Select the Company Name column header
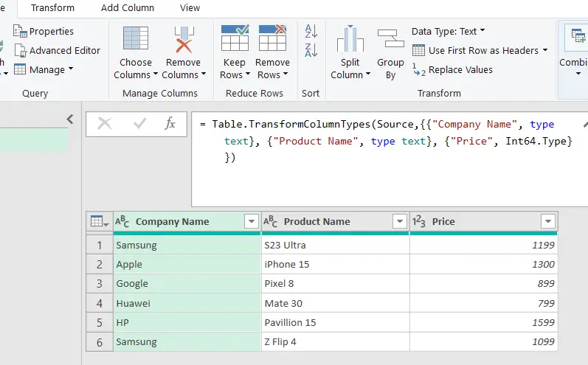Viewport: 588px width, 365px height. click(x=172, y=221)
